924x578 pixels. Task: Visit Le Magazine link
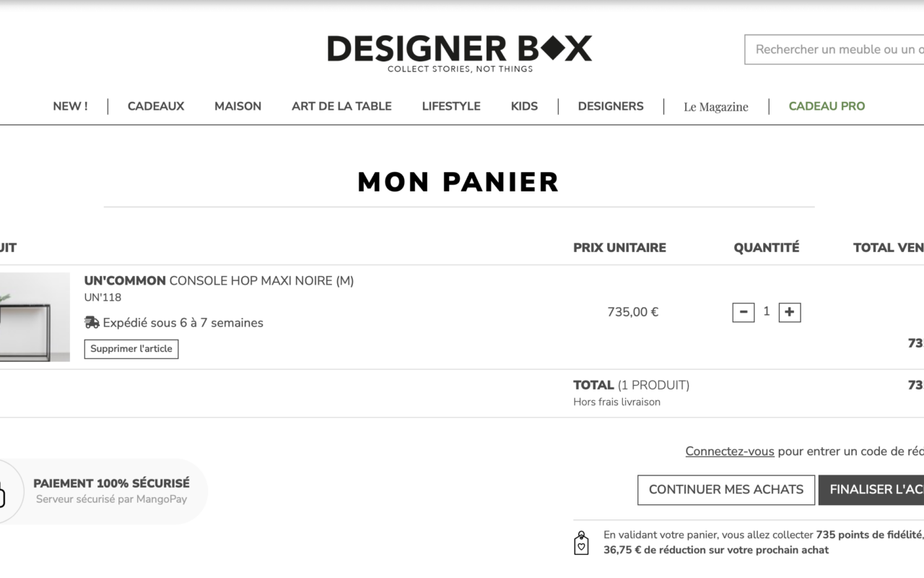point(716,107)
